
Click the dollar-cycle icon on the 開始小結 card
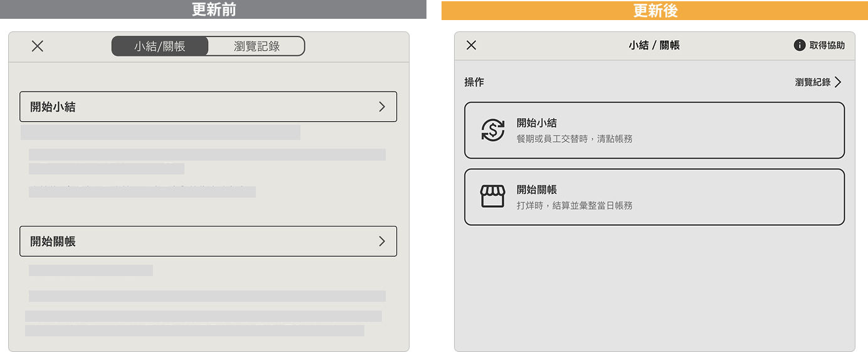click(493, 130)
